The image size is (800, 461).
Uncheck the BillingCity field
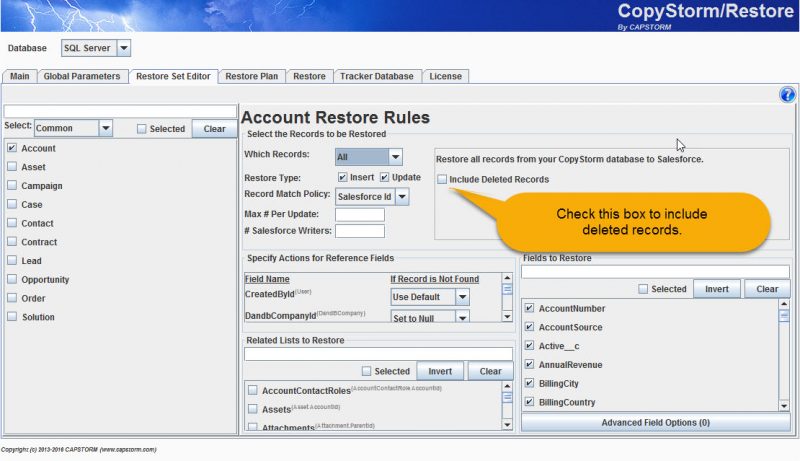tap(530, 383)
